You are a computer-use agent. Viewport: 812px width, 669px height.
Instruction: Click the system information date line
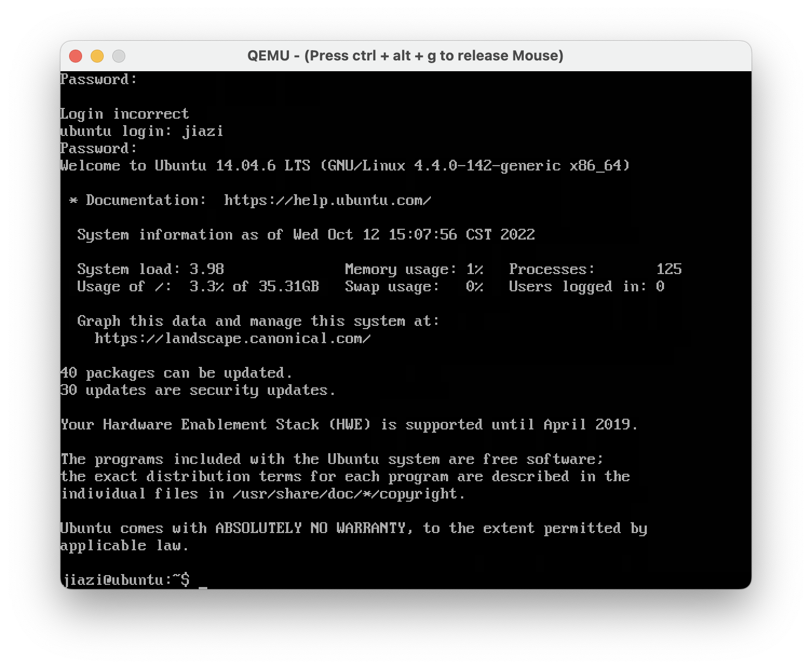306,235
